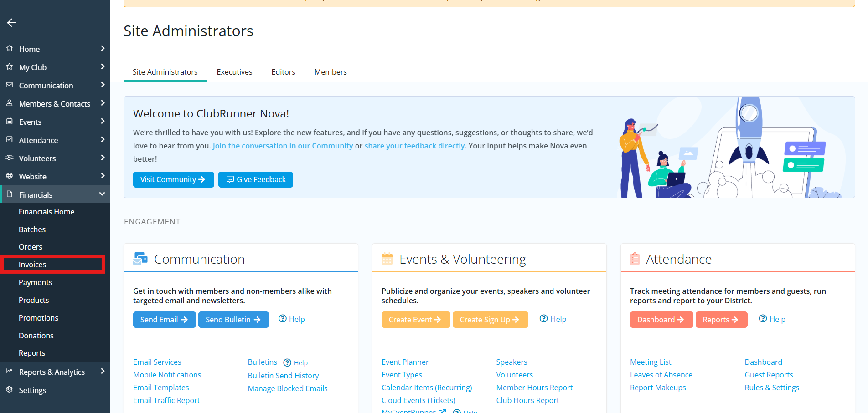Click the Events calendar icon in the sidebar
This screenshot has height=413, width=868.
click(10, 122)
